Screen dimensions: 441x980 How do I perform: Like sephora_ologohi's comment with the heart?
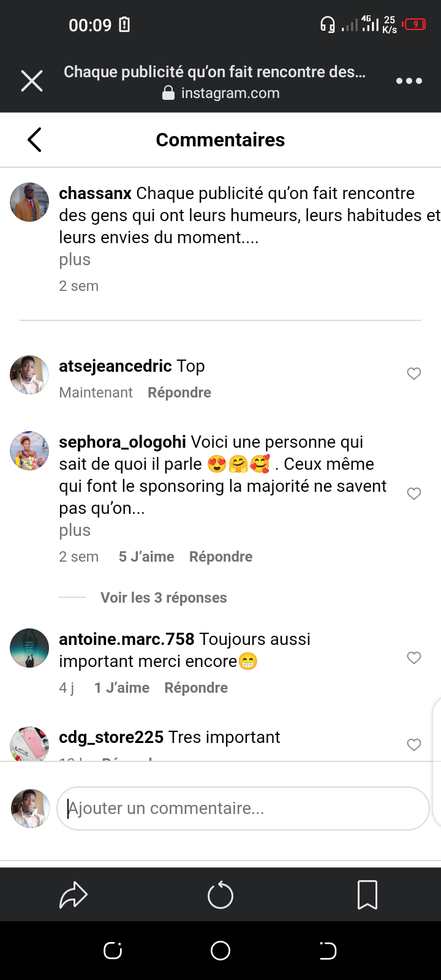coord(414,494)
